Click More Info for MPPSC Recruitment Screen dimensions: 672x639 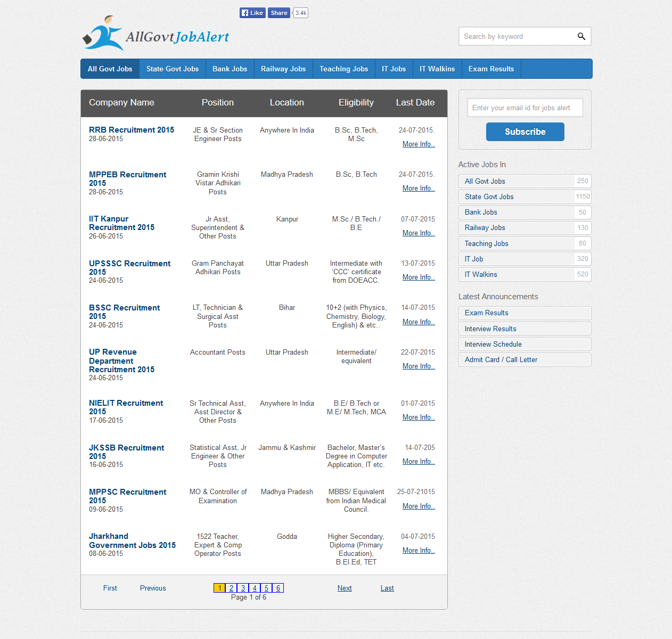point(419,506)
